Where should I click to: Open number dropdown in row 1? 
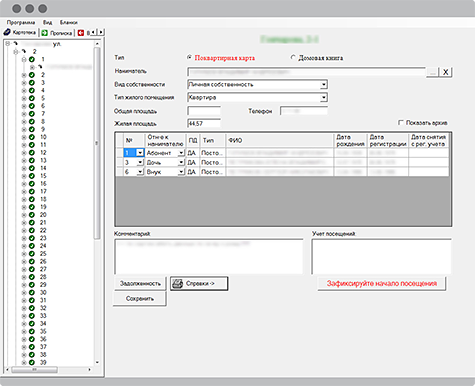pyautogui.click(x=140, y=153)
